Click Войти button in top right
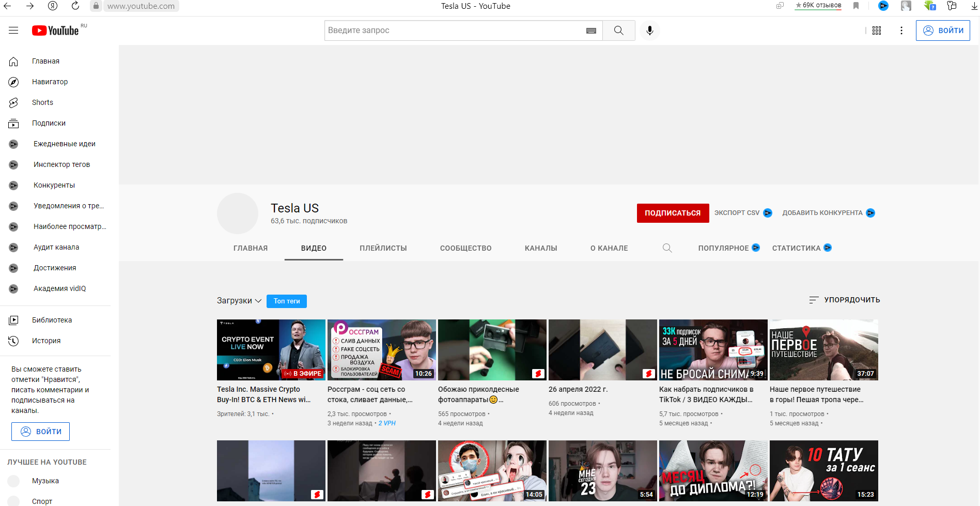Viewport: 980px width, 506px height. pos(943,30)
